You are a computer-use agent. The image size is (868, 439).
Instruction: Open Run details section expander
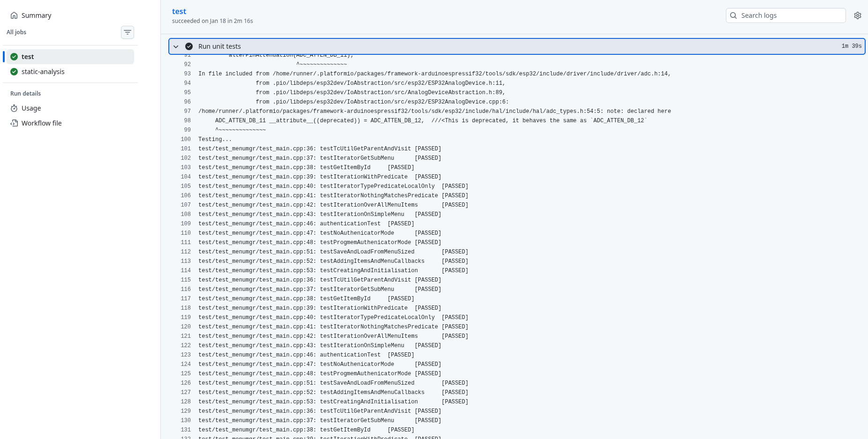pyautogui.click(x=25, y=93)
